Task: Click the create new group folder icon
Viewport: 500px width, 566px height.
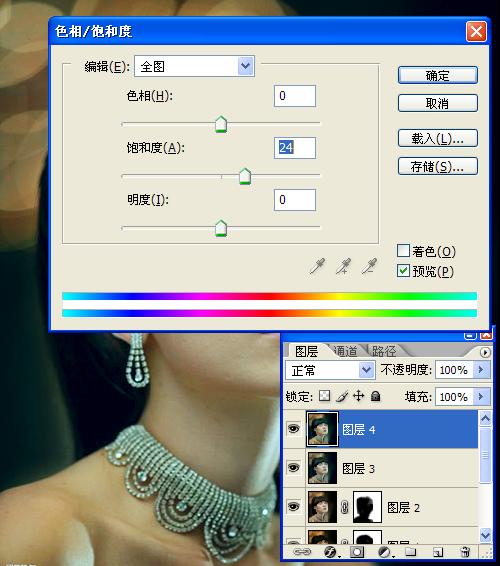Action: (x=410, y=552)
